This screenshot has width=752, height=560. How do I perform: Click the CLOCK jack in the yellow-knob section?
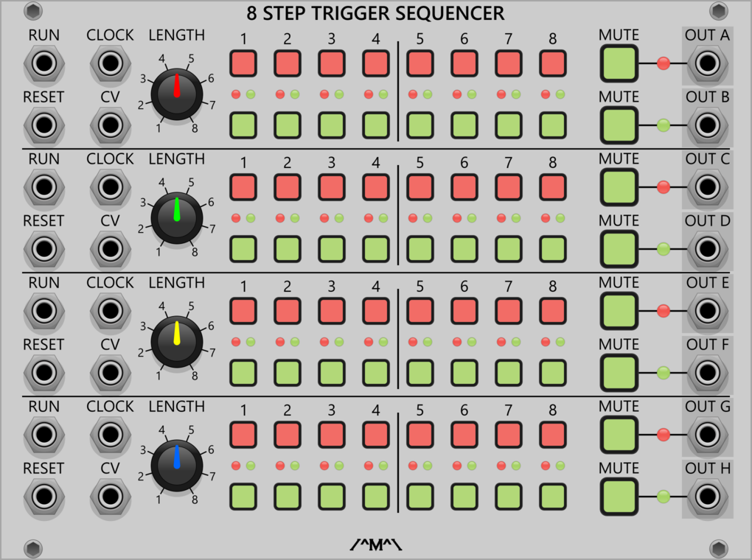(x=111, y=311)
